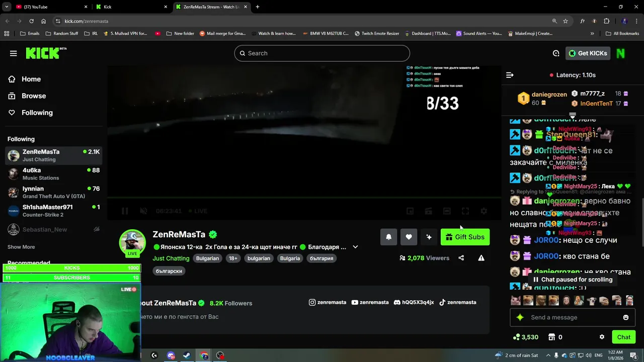Image resolution: width=644 pixels, height=362 pixels.
Task: Open ZenReMasTa channel in Following list
Action: pos(53,155)
